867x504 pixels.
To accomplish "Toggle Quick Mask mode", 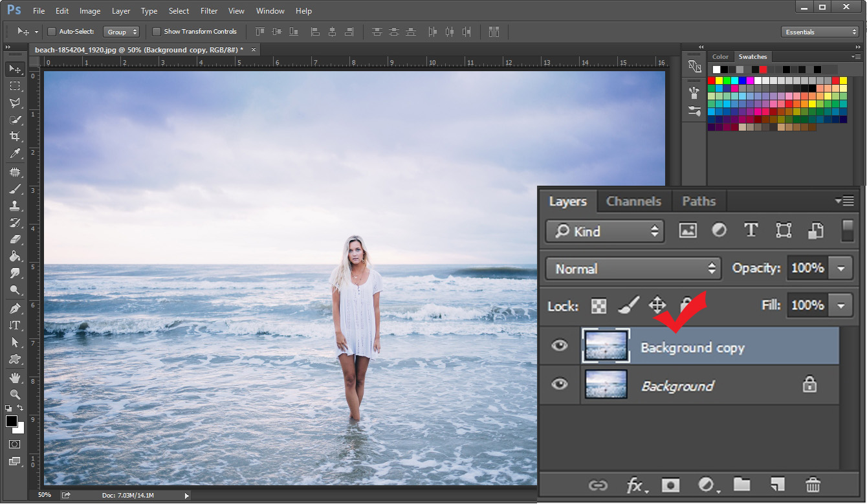I will click(x=14, y=444).
